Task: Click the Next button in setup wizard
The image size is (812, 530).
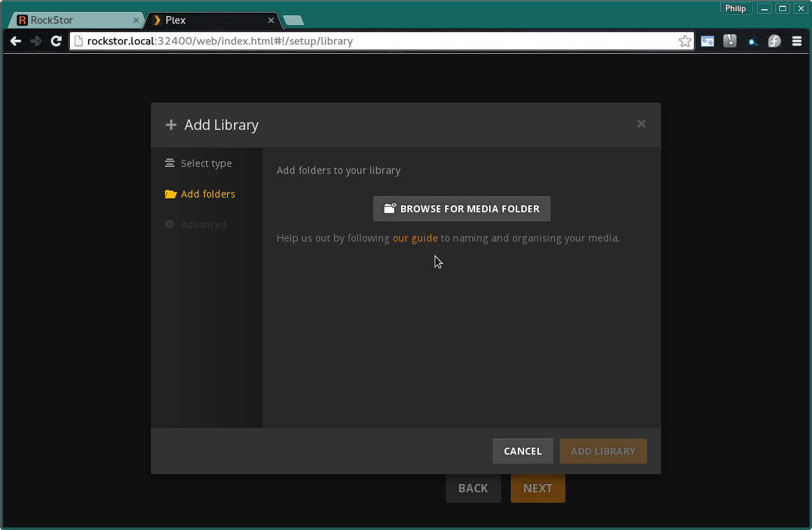Action: (537, 488)
